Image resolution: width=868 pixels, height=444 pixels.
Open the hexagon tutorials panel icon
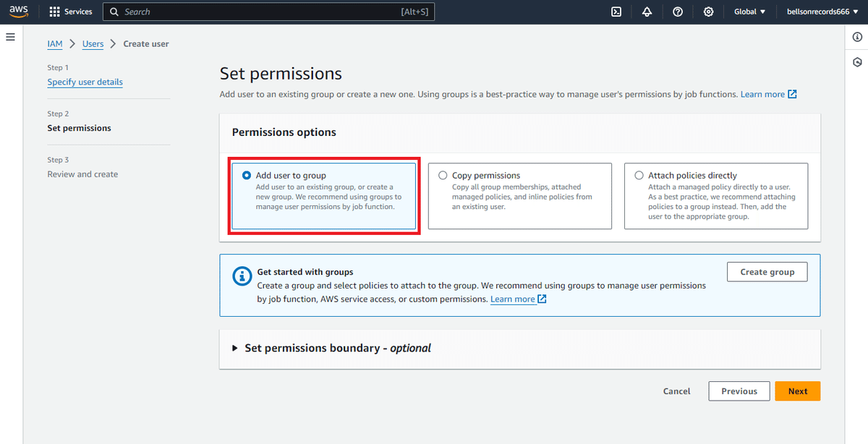[x=857, y=62]
